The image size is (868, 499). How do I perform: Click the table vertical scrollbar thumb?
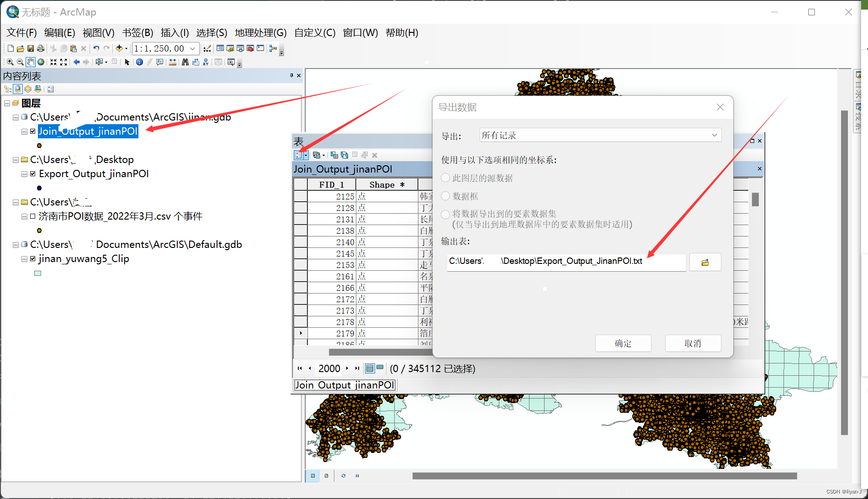755,200
